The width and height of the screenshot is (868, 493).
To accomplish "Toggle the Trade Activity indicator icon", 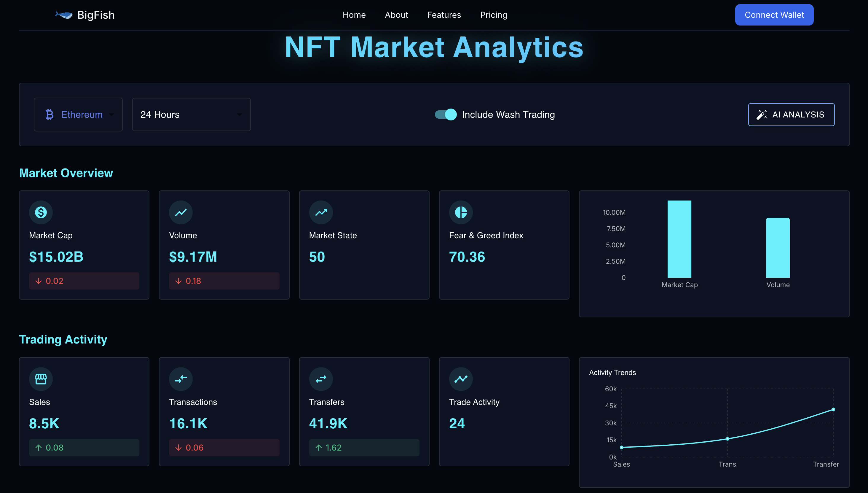I will coord(461,379).
